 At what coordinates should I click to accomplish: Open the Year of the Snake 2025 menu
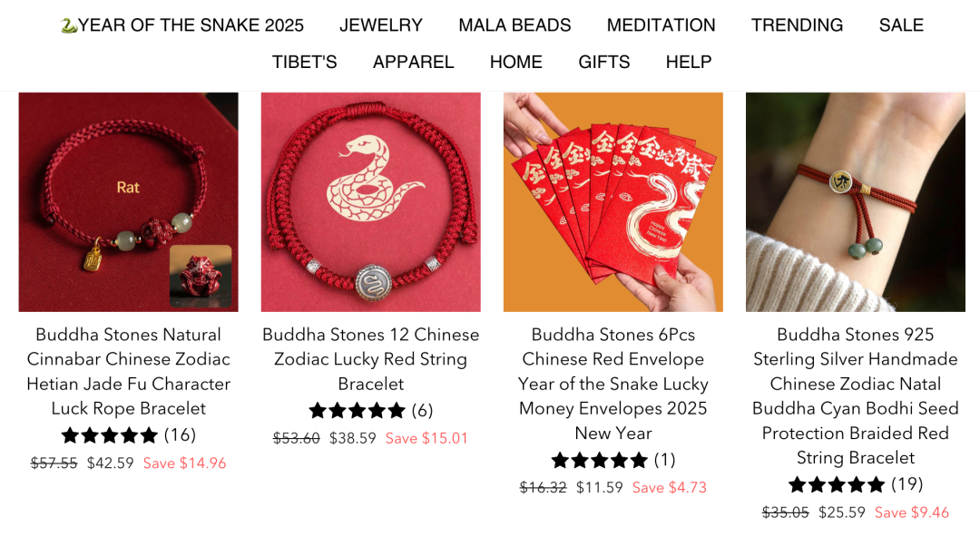181,25
